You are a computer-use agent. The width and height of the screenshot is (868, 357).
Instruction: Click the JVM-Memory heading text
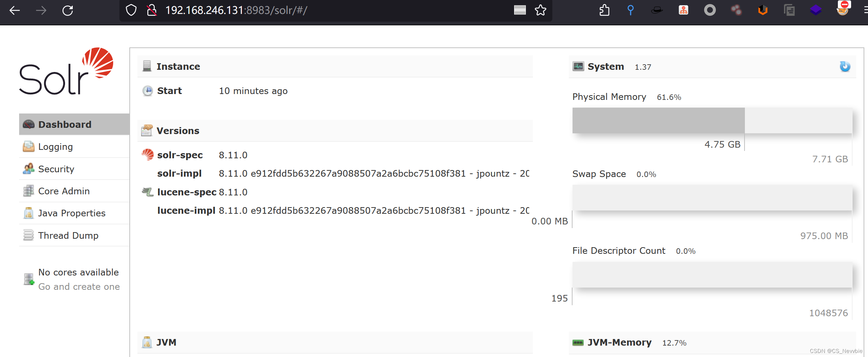(620, 342)
